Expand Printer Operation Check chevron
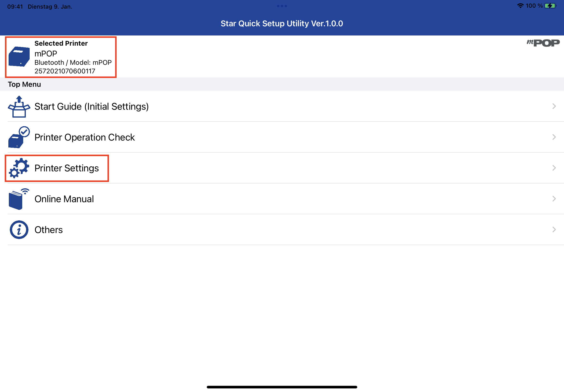Viewport: 564px width, 392px height. point(554,137)
